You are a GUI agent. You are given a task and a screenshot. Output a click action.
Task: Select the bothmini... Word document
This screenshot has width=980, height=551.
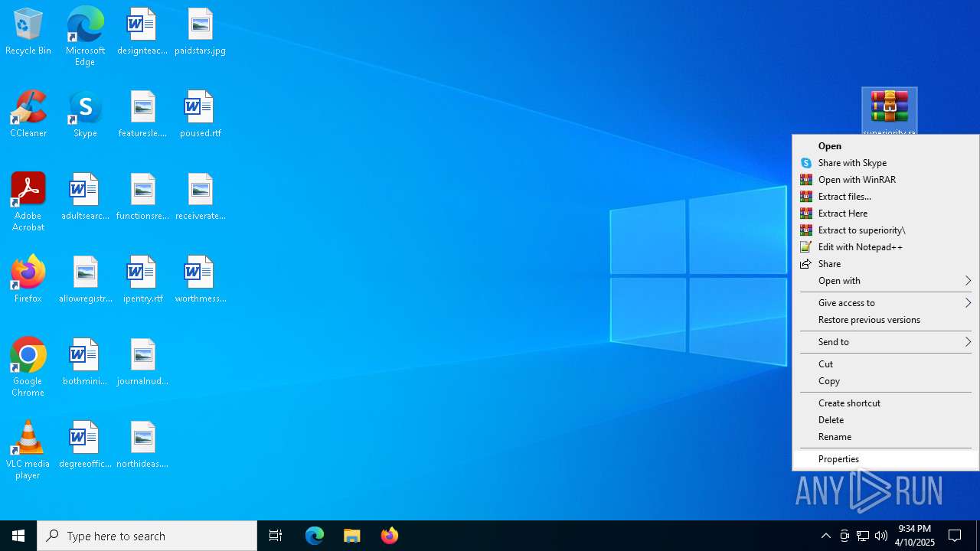[x=85, y=363]
